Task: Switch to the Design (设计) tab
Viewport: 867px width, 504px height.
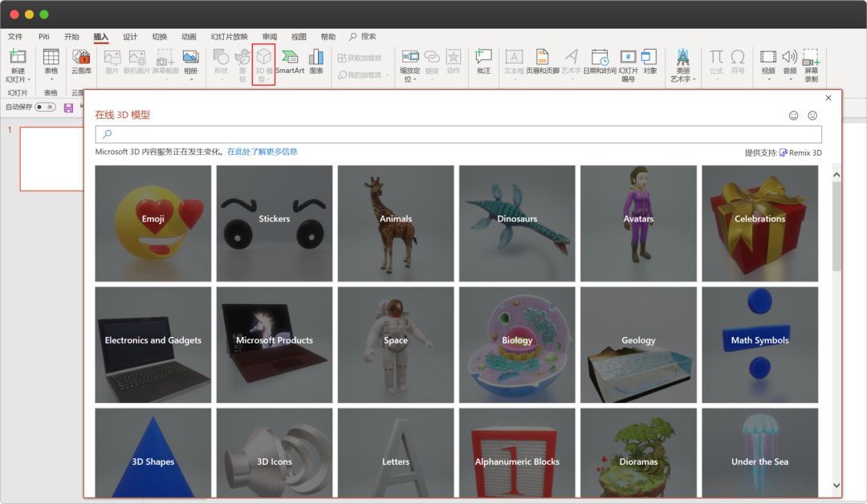Action: (x=130, y=37)
